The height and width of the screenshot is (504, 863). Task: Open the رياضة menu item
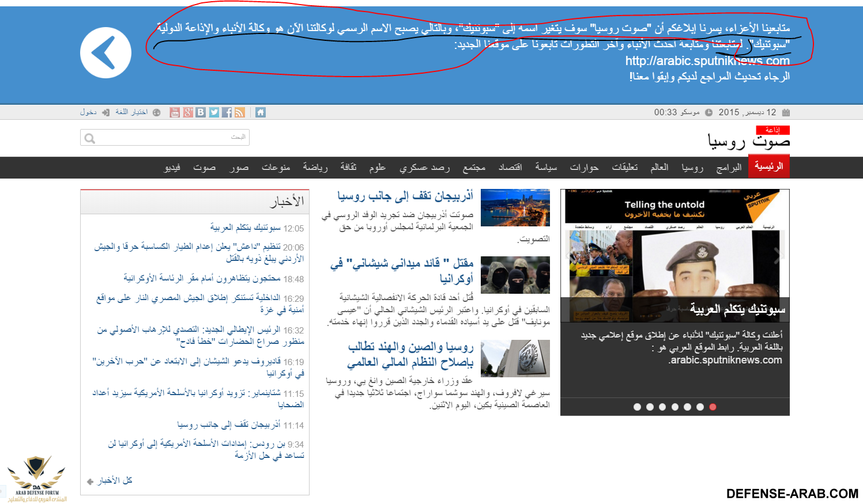(x=315, y=167)
